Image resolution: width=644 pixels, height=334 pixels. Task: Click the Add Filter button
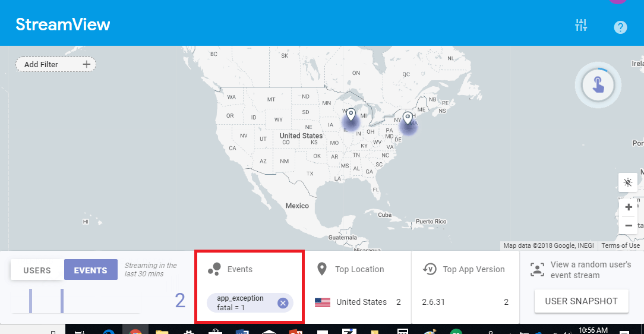pyautogui.click(x=56, y=64)
